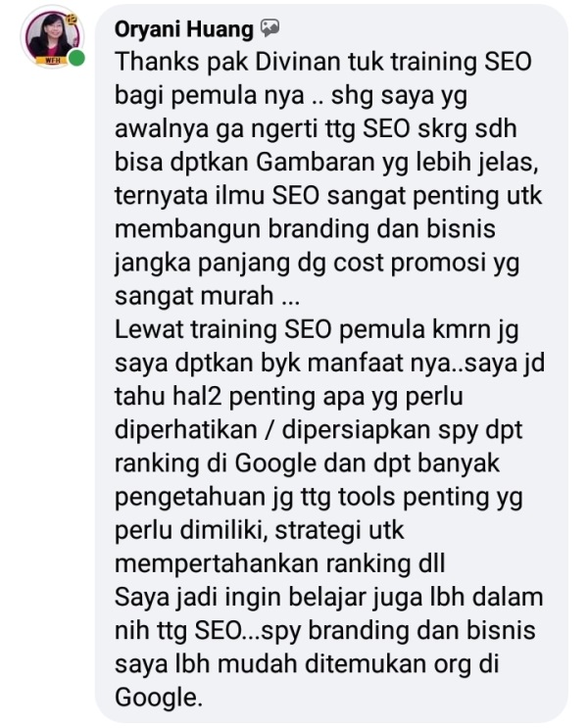Viewport: 588px width, 728px height.
Task: Click the word "diperhatikan" in the comment
Action: [186, 429]
